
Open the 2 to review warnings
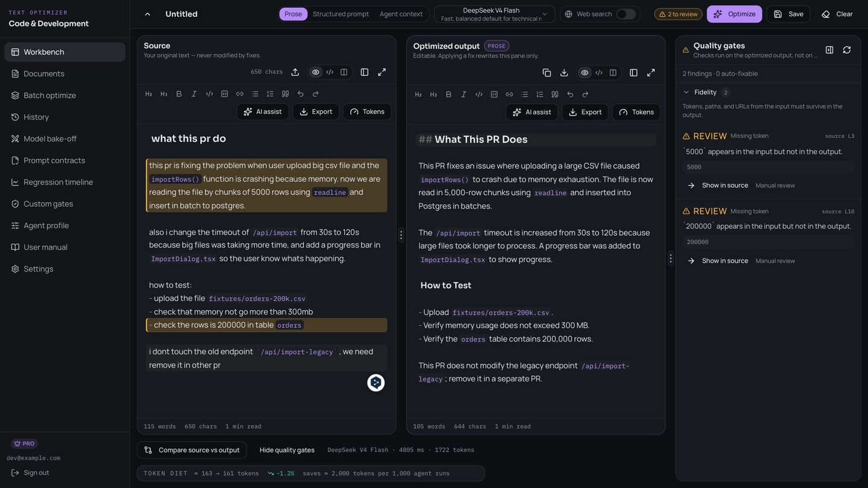click(678, 14)
